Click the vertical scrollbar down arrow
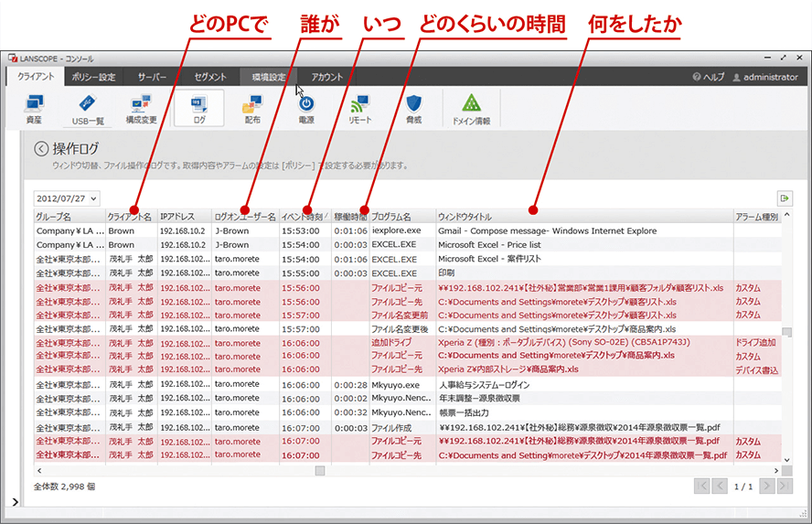This screenshot has height=524, width=812. point(786,459)
